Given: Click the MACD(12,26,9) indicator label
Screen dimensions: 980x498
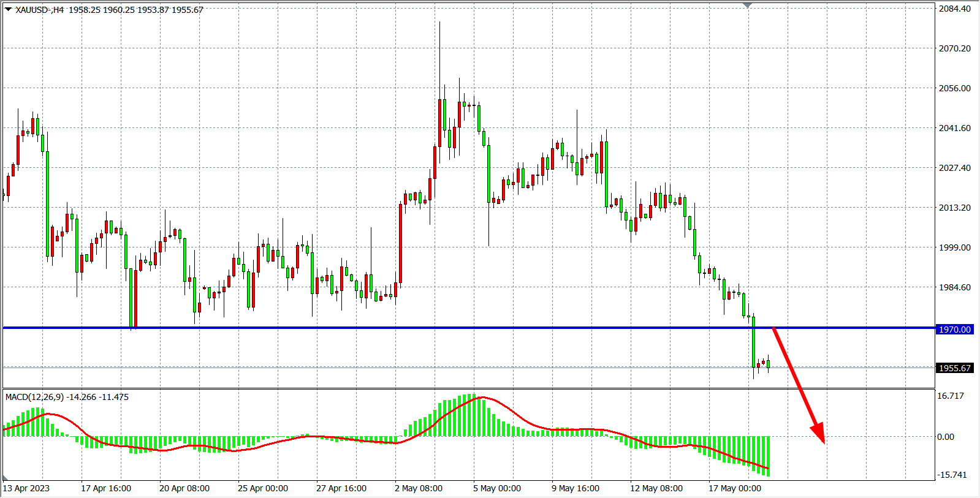Looking at the screenshot, I should coord(34,397).
